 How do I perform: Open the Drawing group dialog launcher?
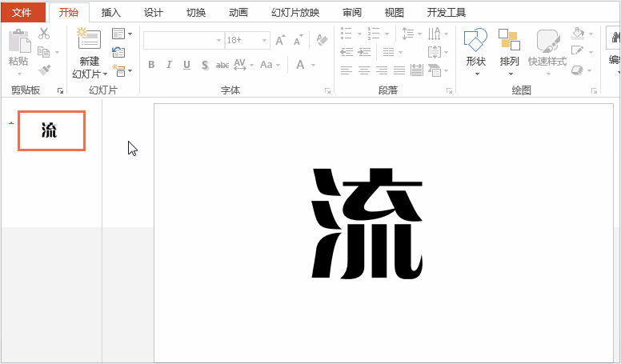(x=594, y=91)
